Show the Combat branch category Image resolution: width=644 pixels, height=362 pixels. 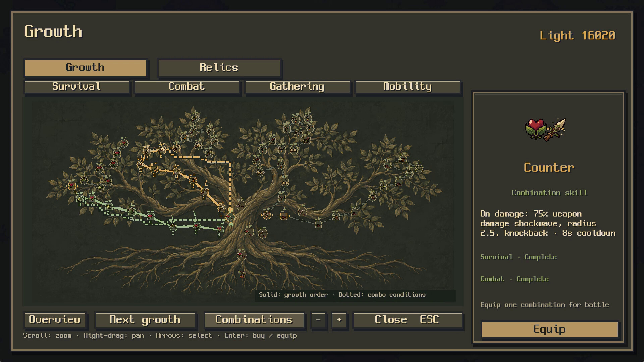(187, 87)
